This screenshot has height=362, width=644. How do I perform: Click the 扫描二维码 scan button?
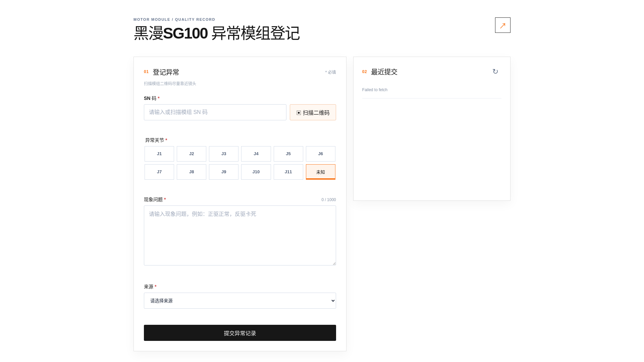point(313,112)
